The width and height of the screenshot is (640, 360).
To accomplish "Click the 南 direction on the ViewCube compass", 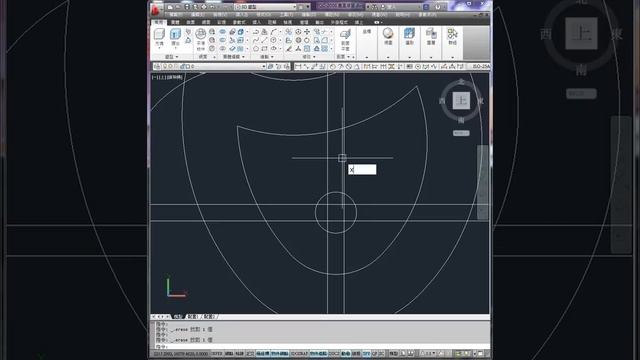I will click(461, 120).
